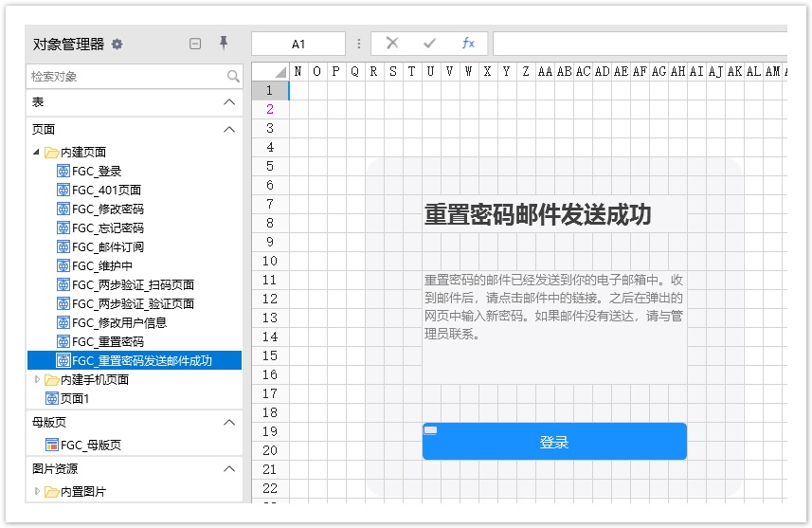Expand the 内置图片 folder triangle
The width and height of the screenshot is (812, 528).
point(37,491)
